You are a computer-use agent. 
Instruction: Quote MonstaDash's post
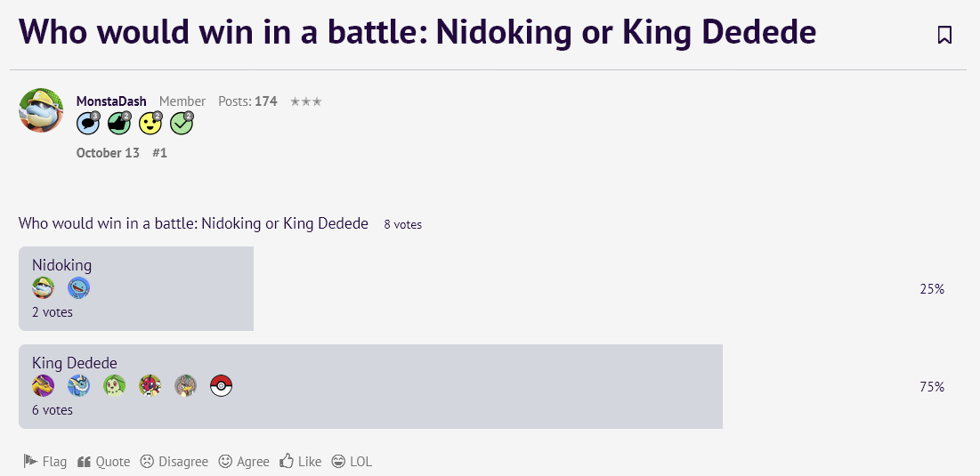(103, 462)
